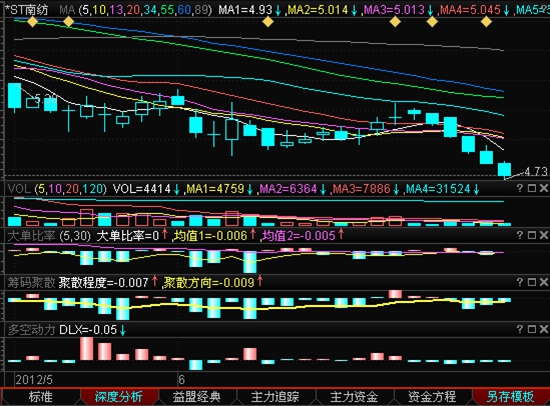
Task: Switch to the 深度分析 tab
Action: pos(119,397)
